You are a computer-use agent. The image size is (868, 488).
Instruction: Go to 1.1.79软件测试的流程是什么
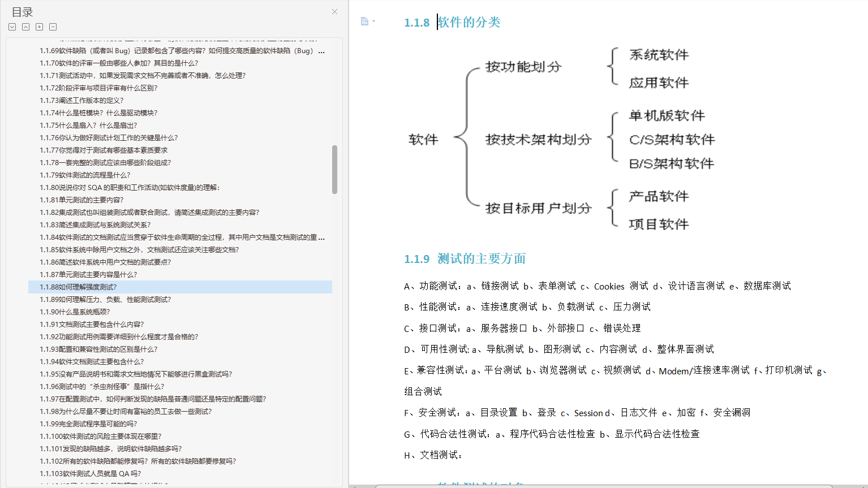tap(85, 175)
